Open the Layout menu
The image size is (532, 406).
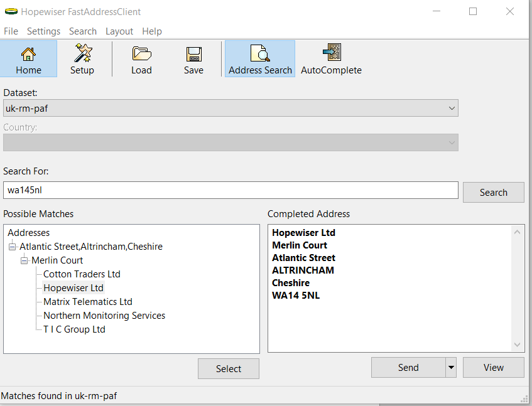click(x=119, y=31)
